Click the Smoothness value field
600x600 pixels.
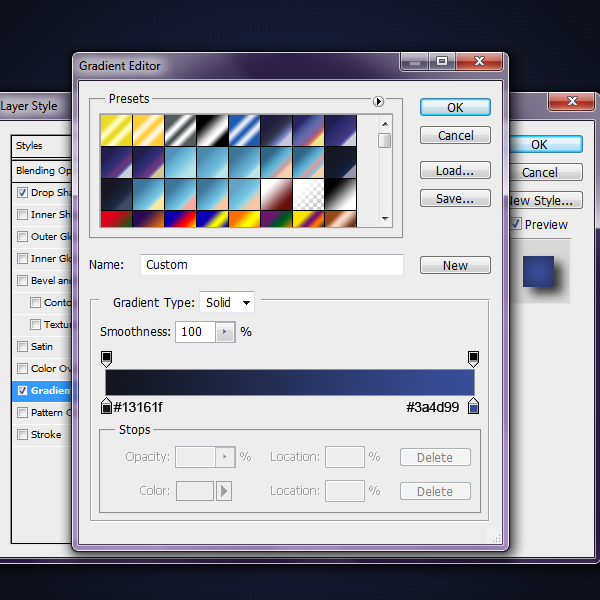pyautogui.click(x=196, y=332)
